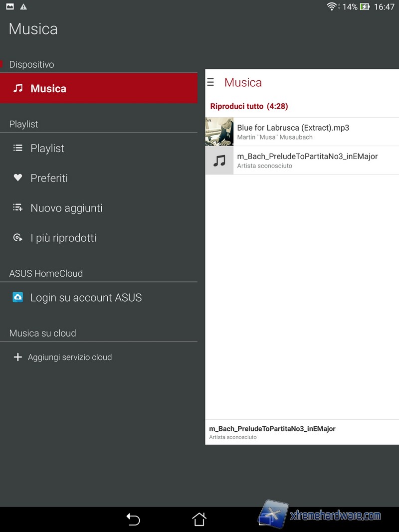Viewport: 399px width, 532px height.
Task: Tap the ASUS HomeCloud cloud icon
Action: pyautogui.click(x=18, y=298)
